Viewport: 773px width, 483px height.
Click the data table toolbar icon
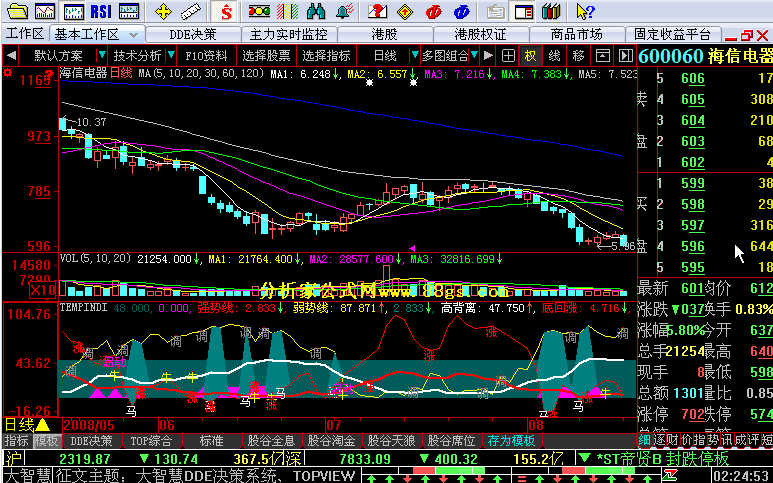pos(129,10)
